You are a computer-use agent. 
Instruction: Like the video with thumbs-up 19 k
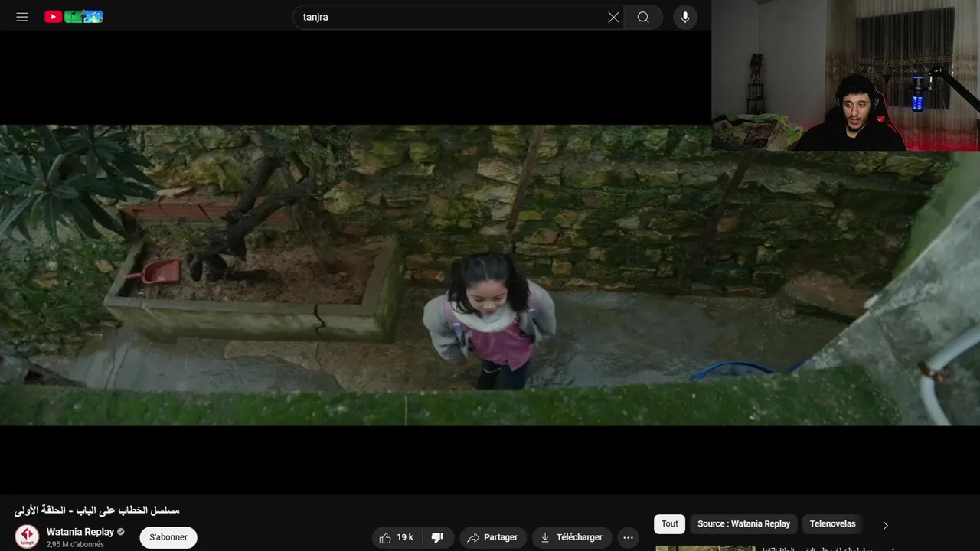(397, 537)
